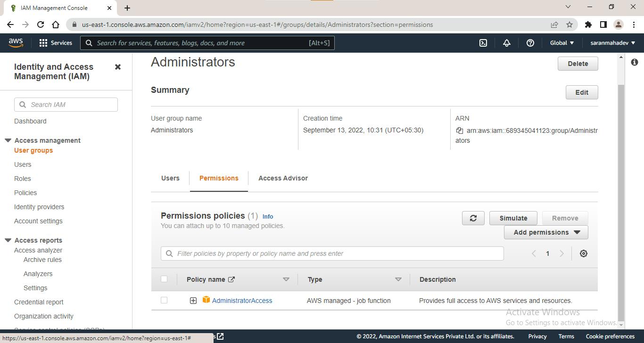Click the orange AdministratorAccess policy icon
Viewport: 644px width, 343px height.
[x=206, y=300]
